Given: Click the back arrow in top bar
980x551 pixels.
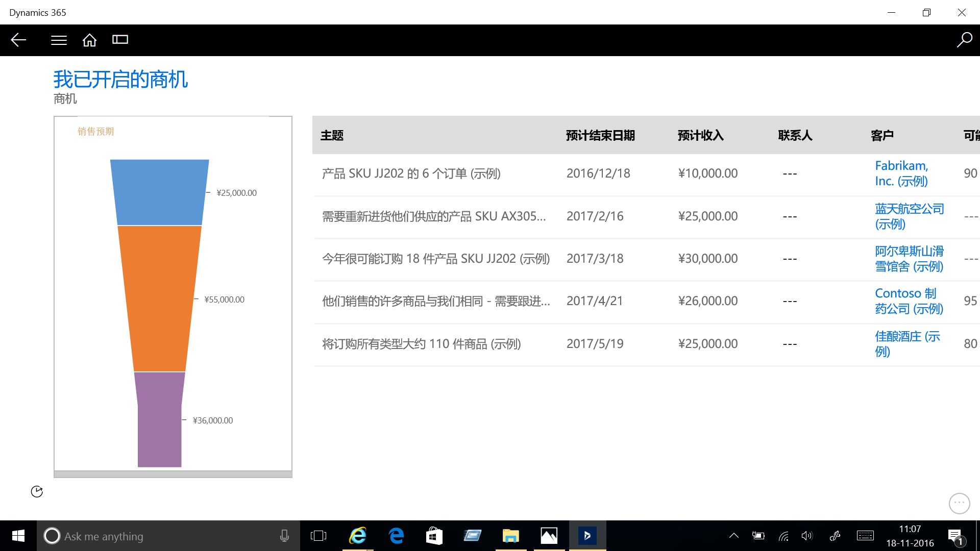Looking at the screenshot, I should click(18, 40).
